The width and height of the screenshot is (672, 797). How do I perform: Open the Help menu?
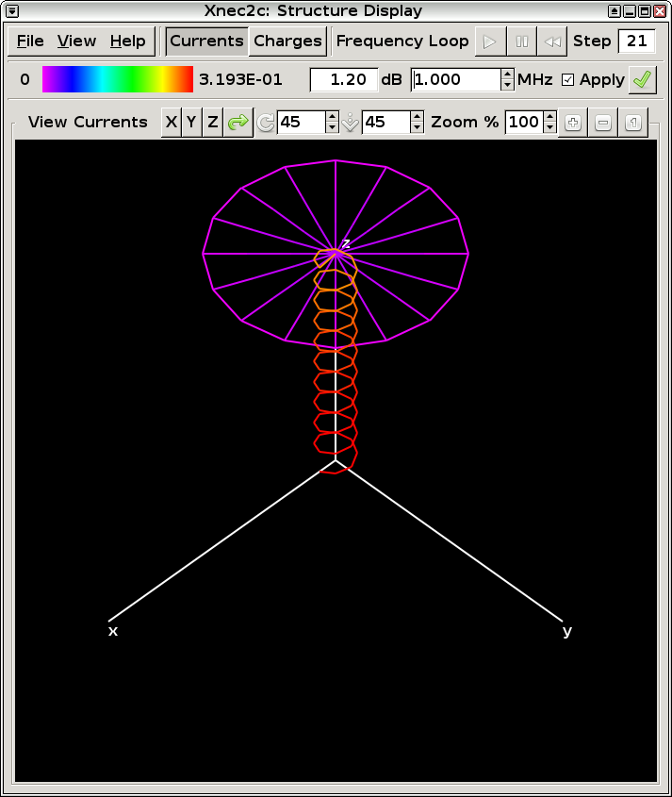pos(127,42)
